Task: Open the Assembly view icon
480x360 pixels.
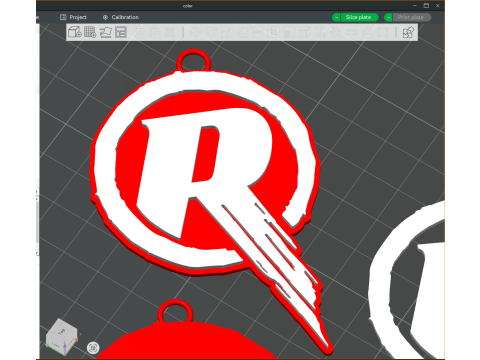Action: [x=409, y=32]
